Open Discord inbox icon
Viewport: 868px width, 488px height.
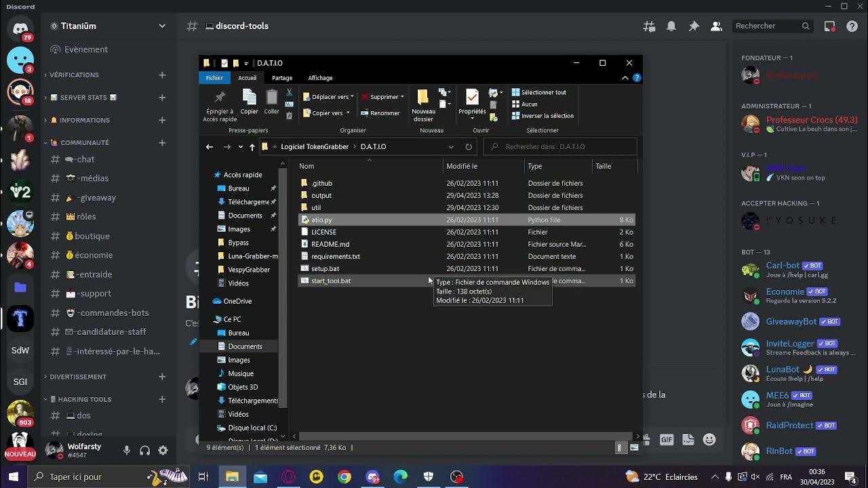pyautogui.click(x=830, y=26)
